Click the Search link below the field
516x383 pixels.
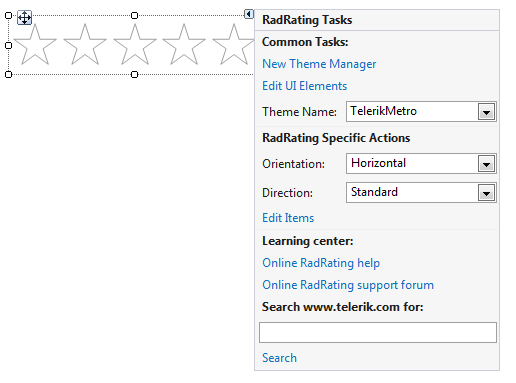tap(279, 358)
